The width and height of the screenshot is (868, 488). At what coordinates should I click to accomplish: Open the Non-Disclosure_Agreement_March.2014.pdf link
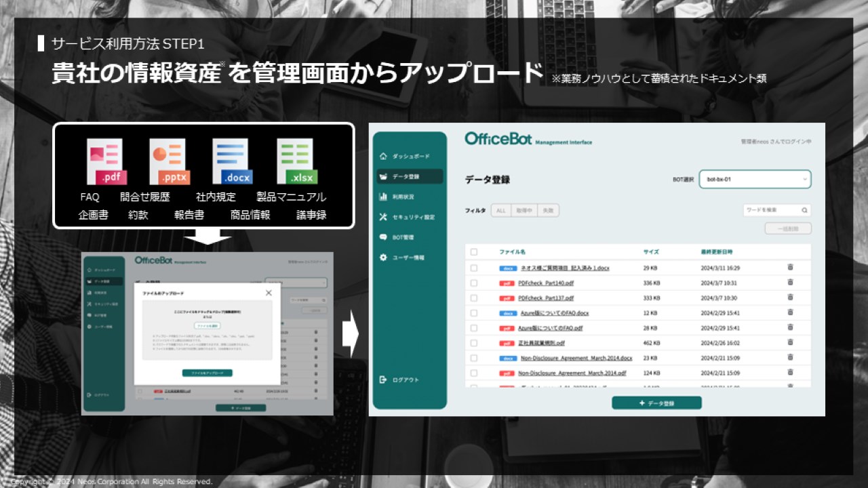[572, 373]
